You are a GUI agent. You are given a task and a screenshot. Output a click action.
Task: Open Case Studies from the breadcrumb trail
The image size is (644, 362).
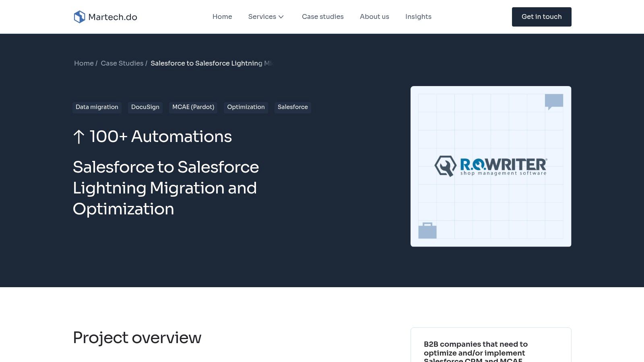[122, 63]
